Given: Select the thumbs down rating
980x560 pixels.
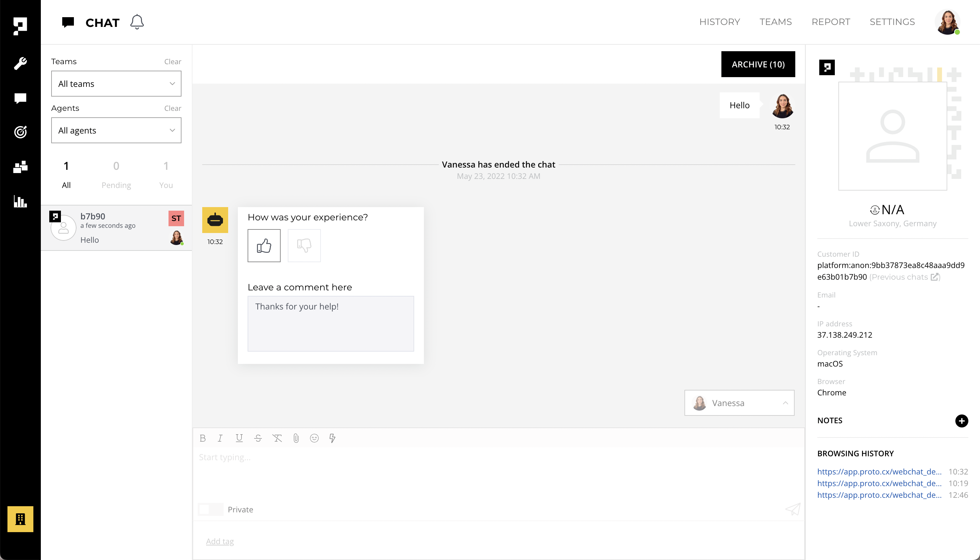Looking at the screenshot, I should point(304,245).
